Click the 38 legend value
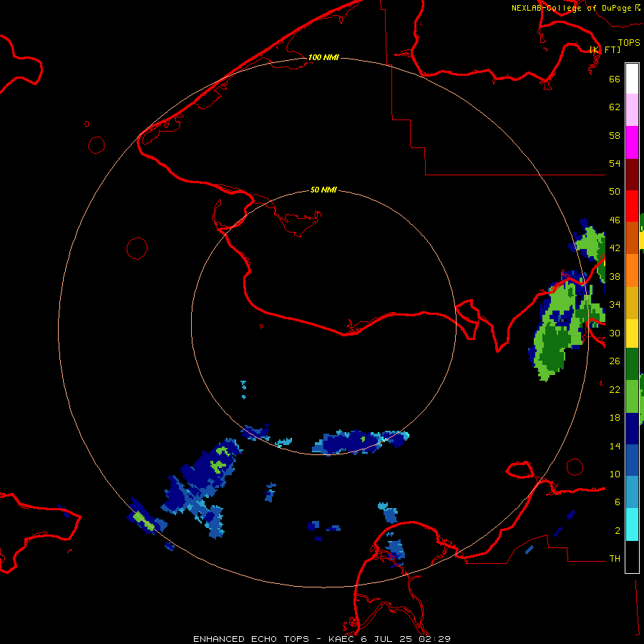The height and width of the screenshot is (644, 644). click(615, 276)
